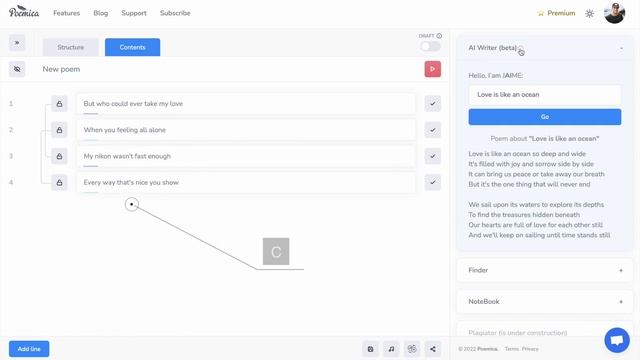Image resolution: width=640 pixels, height=360 pixels.
Task: Edit the New poem title field
Action: (x=229, y=69)
